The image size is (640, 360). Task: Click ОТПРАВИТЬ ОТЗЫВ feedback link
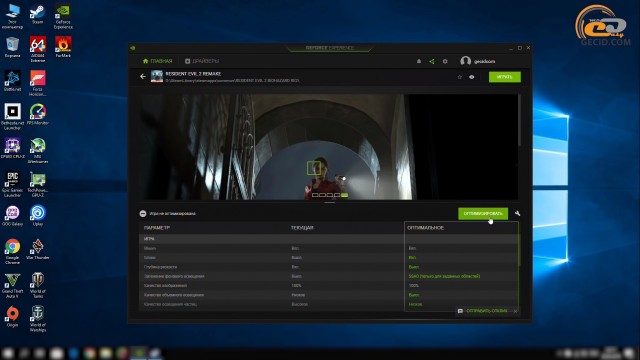(x=487, y=311)
